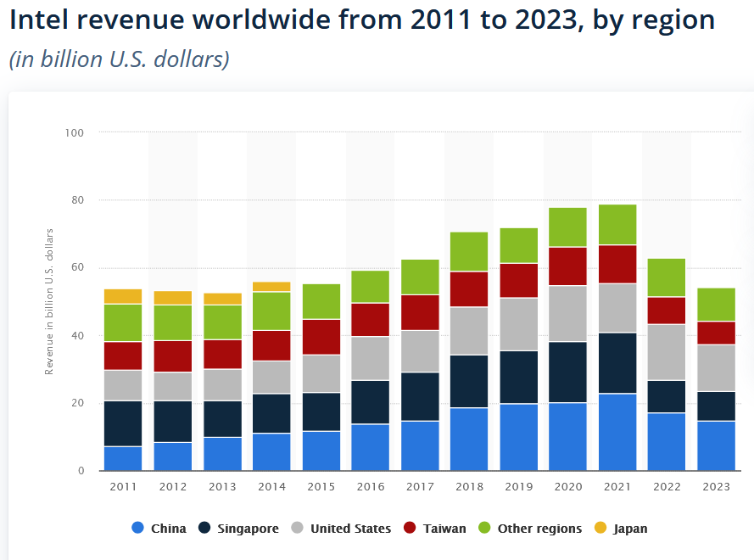Select the blue China segment of the 2021 bar
This screenshot has height=560, width=754.
click(x=617, y=432)
